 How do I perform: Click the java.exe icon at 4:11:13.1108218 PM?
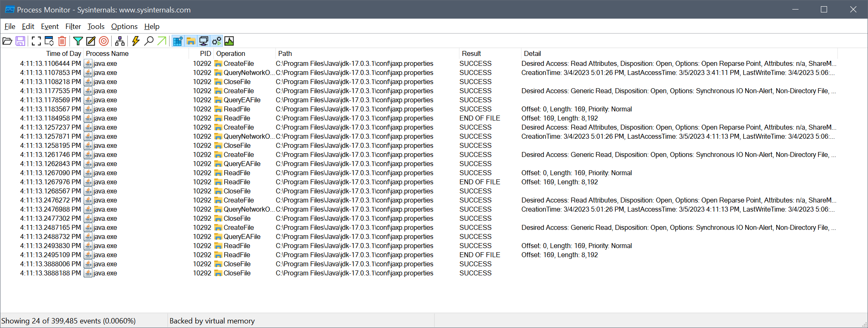88,82
